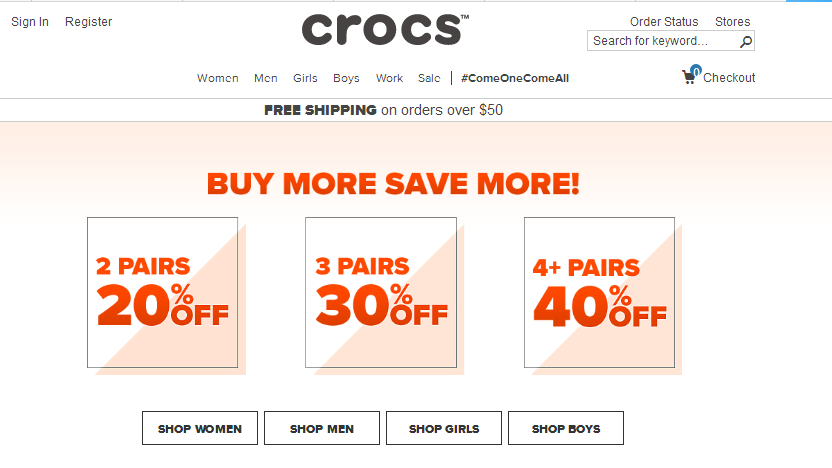Screen dimensions: 832x468
Task: Click the search magnifier icon
Action: pyautogui.click(x=746, y=41)
